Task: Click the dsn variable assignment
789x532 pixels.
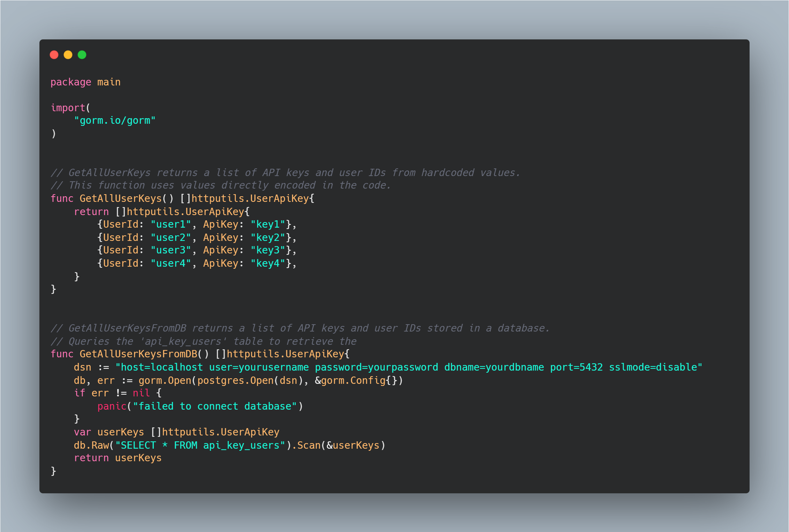Action: 82,367
